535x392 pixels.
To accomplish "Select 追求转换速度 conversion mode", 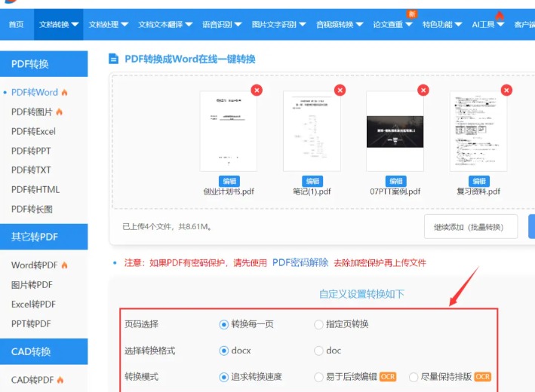I will click(x=224, y=377).
